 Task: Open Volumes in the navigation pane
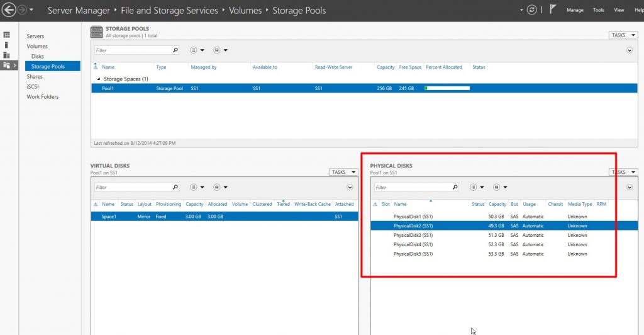coord(37,47)
